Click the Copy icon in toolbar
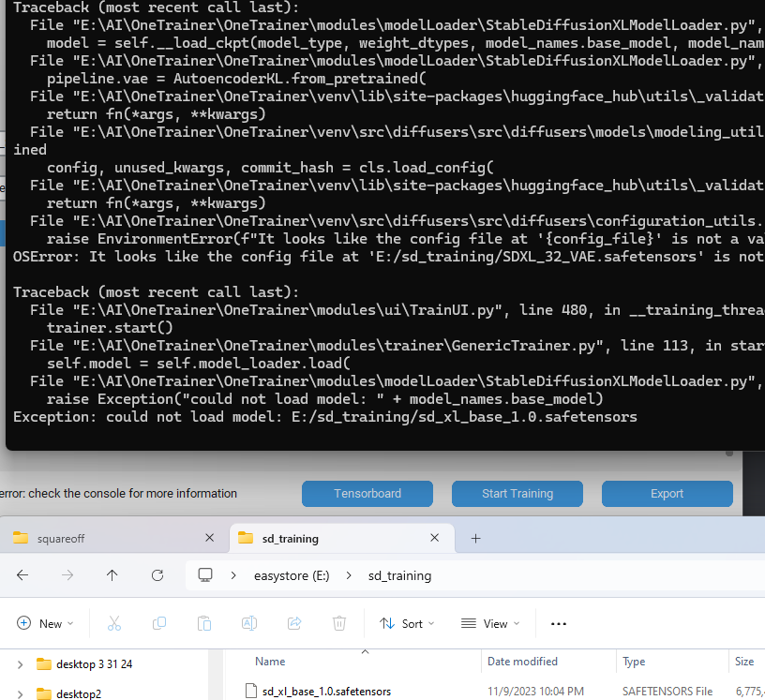 [x=159, y=623]
